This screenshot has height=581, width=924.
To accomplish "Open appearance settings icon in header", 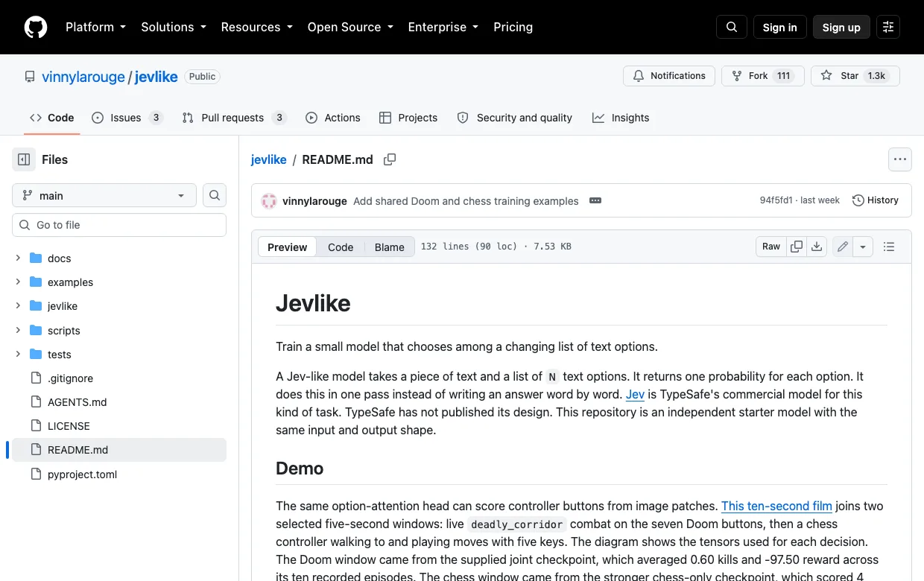I will (888, 27).
